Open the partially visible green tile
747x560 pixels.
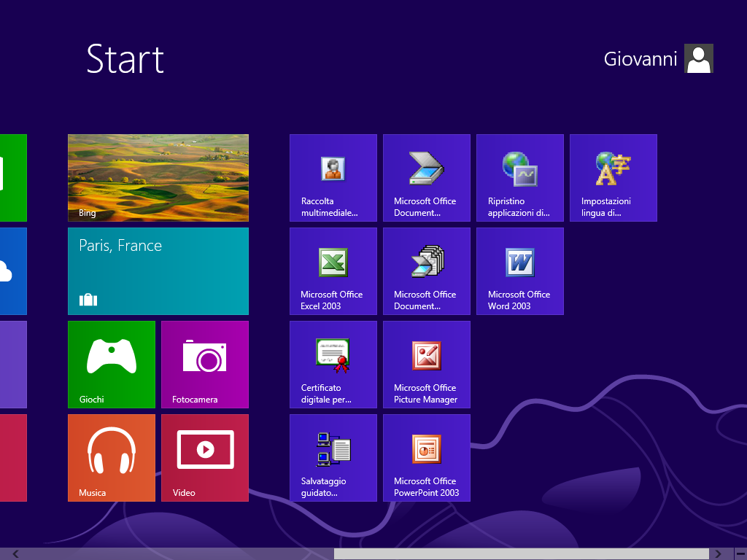tap(13, 178)
